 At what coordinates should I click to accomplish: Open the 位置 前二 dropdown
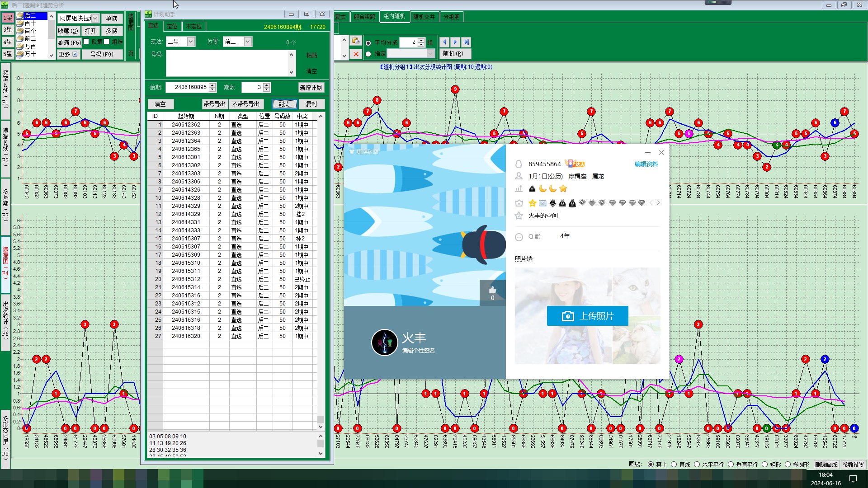click(x=248, y=42)
